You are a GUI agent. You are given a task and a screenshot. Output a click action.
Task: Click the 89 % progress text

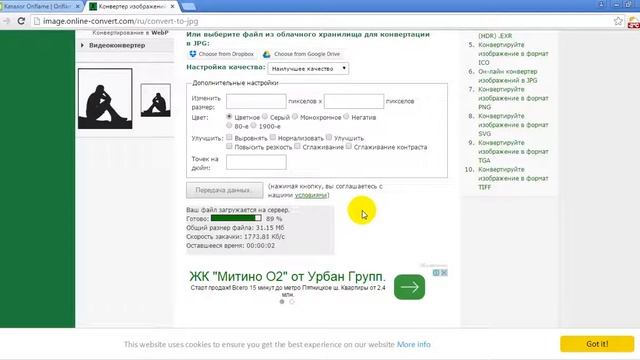(x=274, y=219)
